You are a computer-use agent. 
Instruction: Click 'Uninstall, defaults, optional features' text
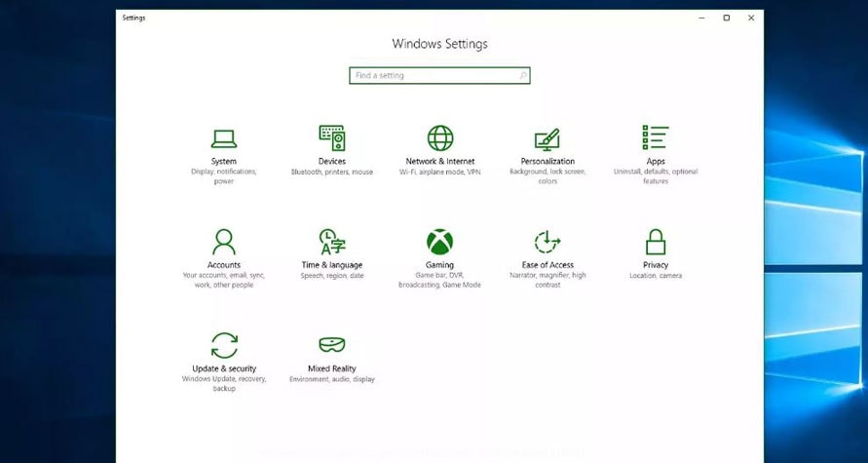(x=656, y=176)
